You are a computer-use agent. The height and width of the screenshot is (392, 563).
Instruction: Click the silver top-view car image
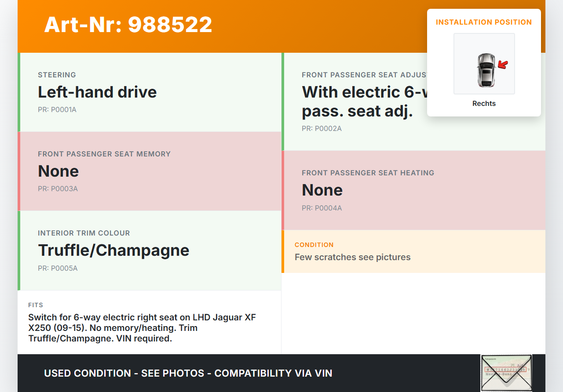486,70
